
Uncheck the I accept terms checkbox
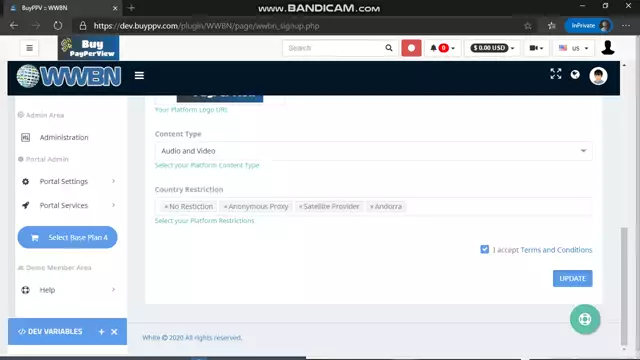point(484,249)
